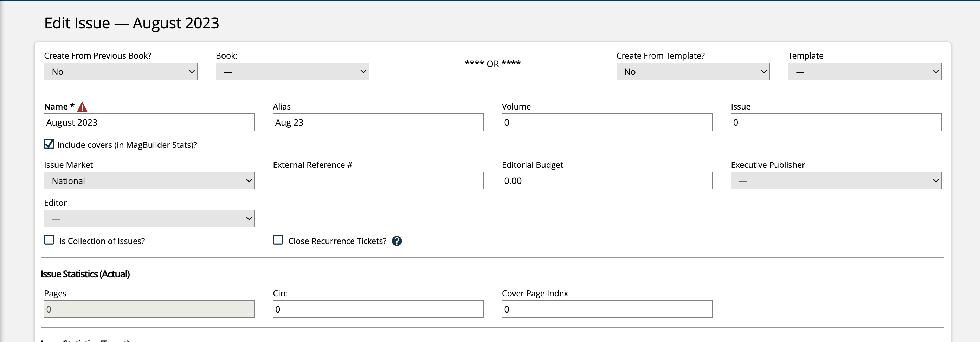Focus the Editorial Budget field
The image size is (980, 342).
(606, 180)
